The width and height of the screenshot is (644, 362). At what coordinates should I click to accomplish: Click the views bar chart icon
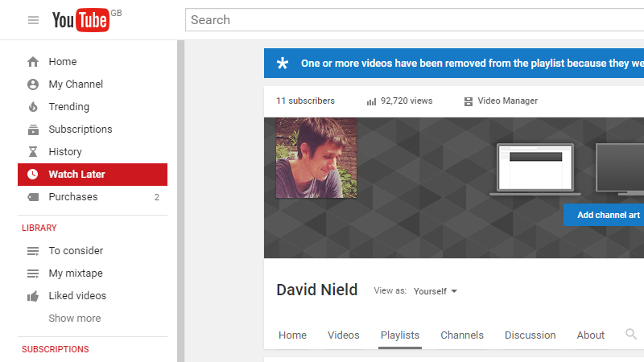click(x=371, y=101)
